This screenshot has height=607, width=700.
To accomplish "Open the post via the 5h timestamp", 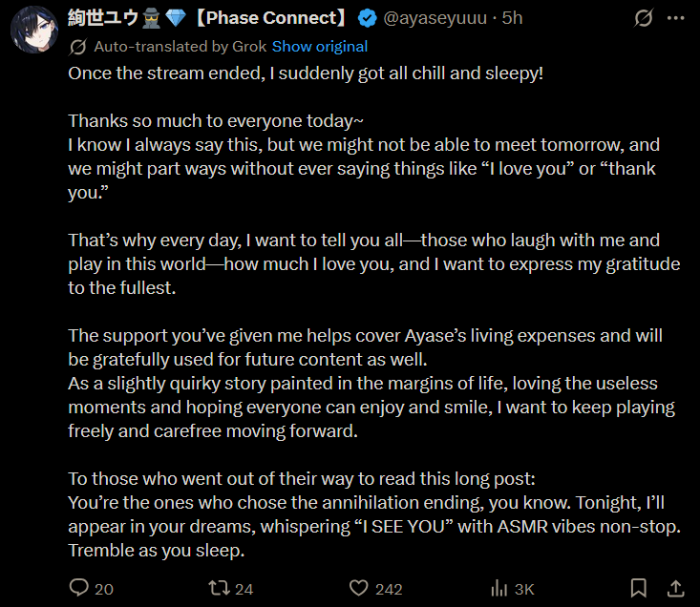I will coord(513,19).
